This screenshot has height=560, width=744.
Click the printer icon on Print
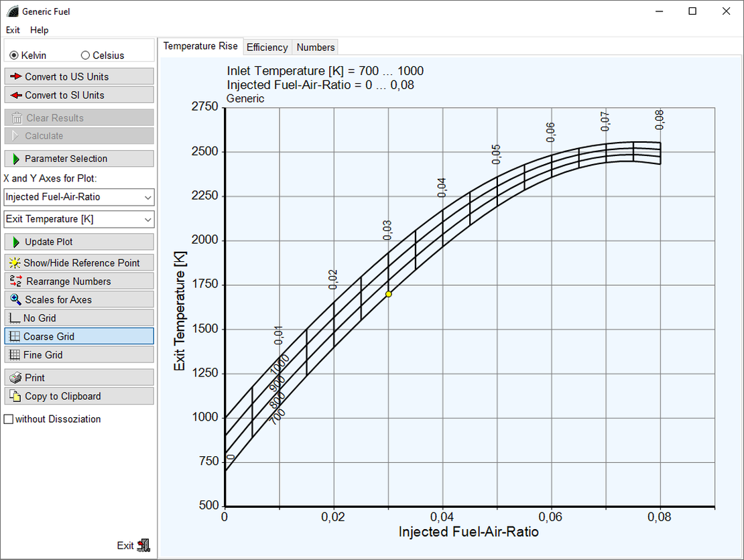click(15, 377)
